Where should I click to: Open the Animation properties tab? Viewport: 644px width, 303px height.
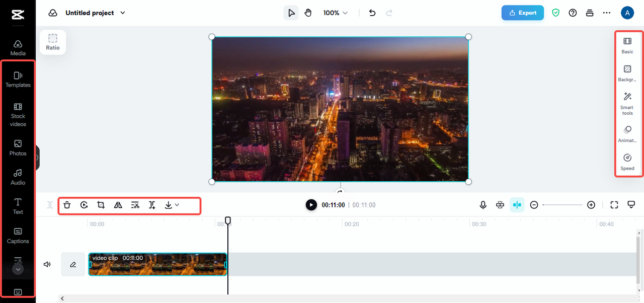pyautogui.click(x=627, y=134)
